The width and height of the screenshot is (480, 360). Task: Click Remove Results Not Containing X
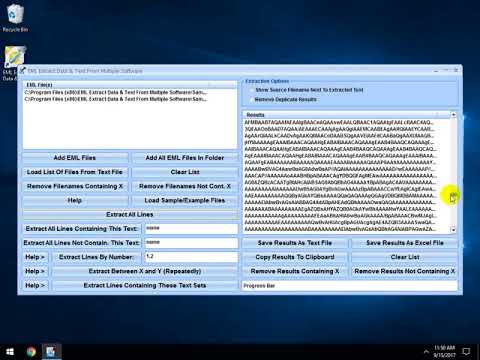point(405,271)
